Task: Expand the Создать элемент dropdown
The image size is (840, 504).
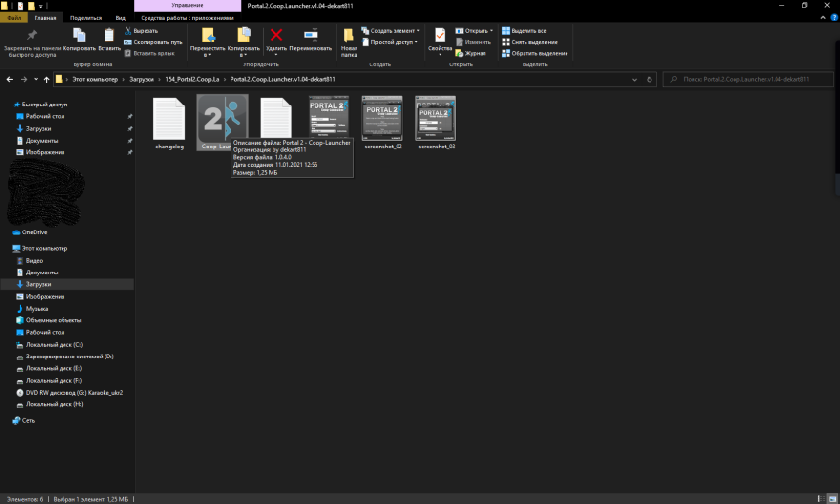Action: [x=391, y=31]
